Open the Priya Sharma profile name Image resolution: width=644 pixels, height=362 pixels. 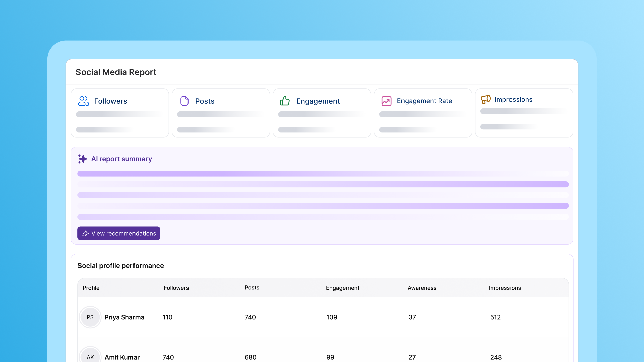124,317
